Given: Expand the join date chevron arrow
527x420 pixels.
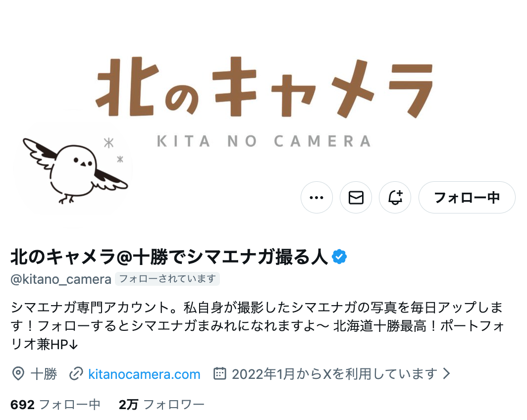Looking at the screenshot, I should [x=446, y=373].
